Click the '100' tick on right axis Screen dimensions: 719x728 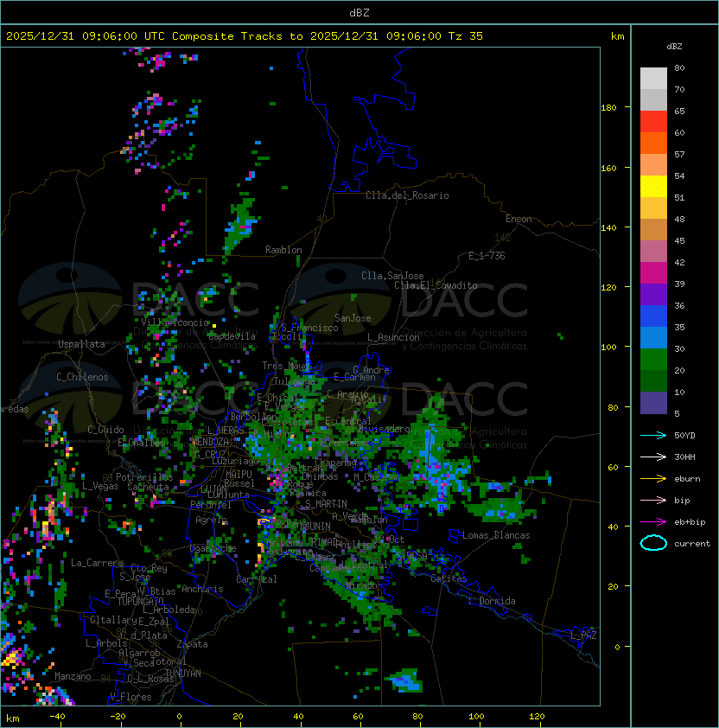[x=608, y=347]
